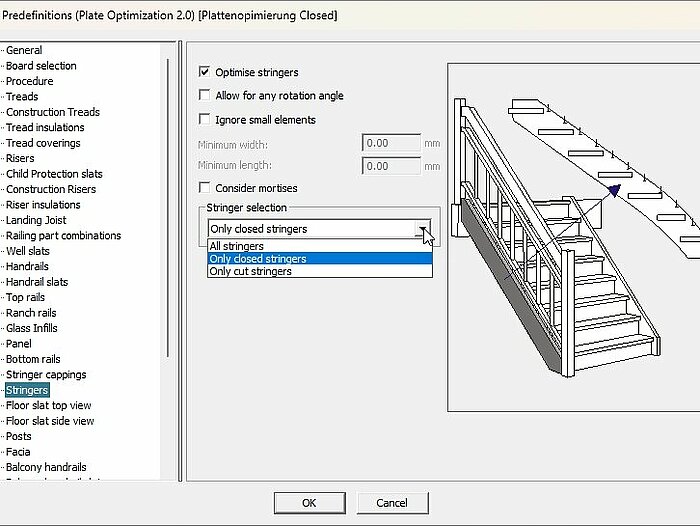Open the Well slats entry
Screen dimensions: 700x526
pos(28,251)
